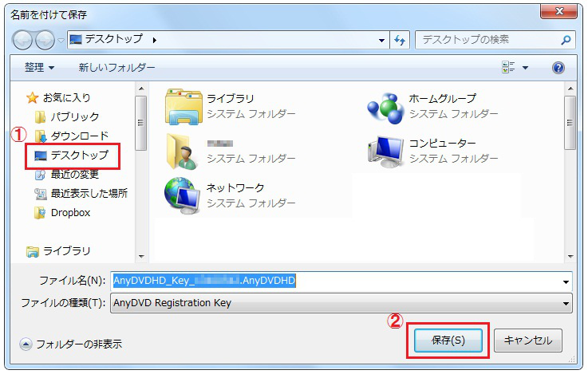Click the navigation pane scrollbar thumb

coord(141,123)
